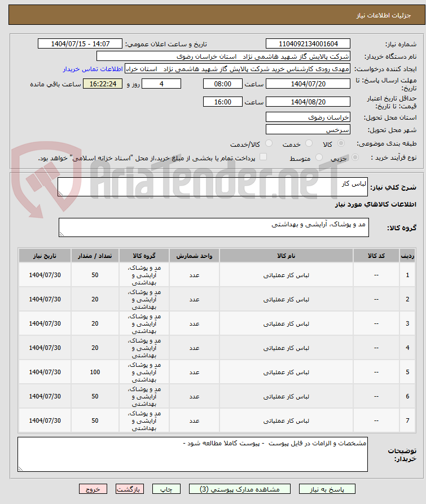426x504 pixels.
Task: Select the کالا/خدمت radio button
Action: coord(269,143)
